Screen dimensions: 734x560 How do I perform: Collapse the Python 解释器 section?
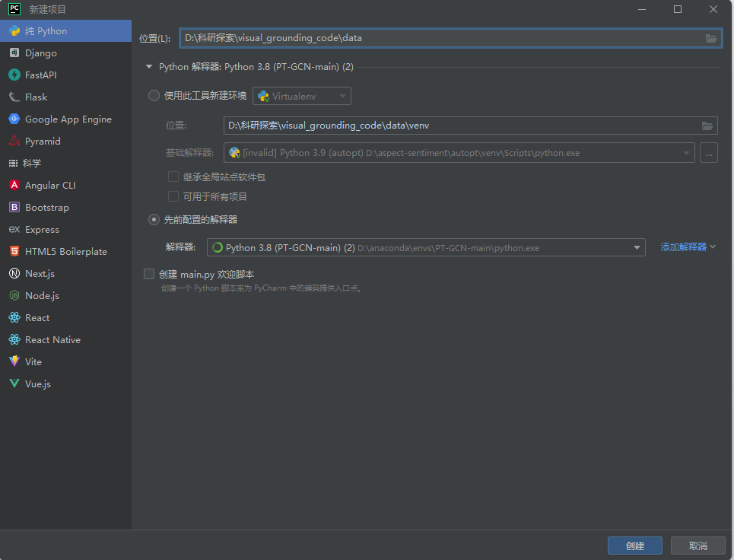pos(149,67)
